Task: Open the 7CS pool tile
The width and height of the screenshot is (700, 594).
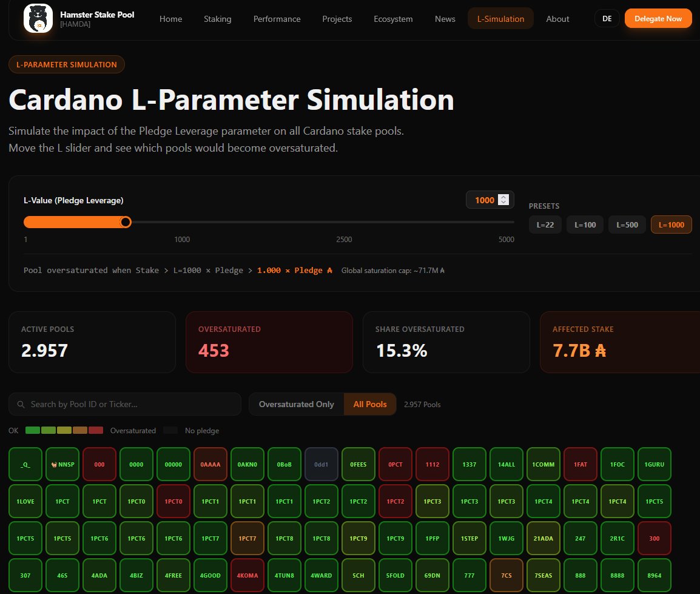Action: tap(506, 575)
